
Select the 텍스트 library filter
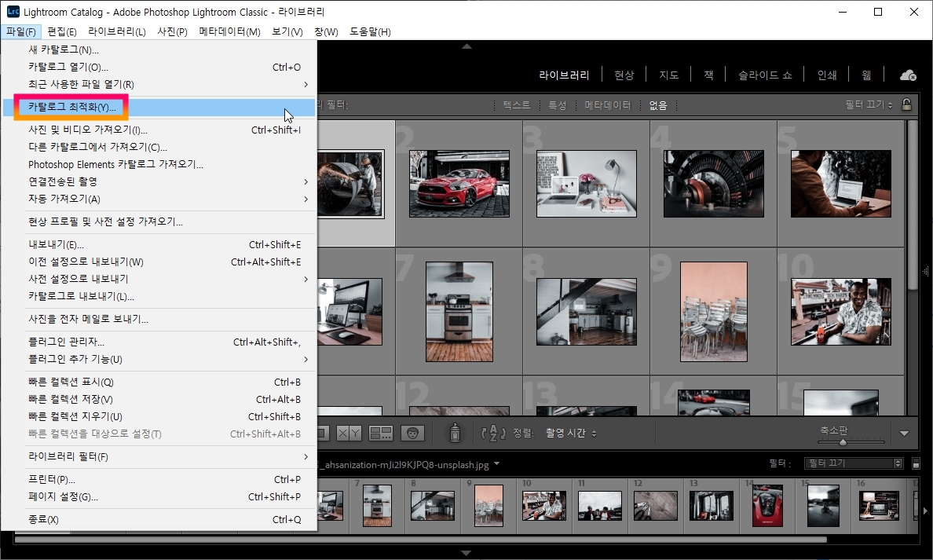517,104
